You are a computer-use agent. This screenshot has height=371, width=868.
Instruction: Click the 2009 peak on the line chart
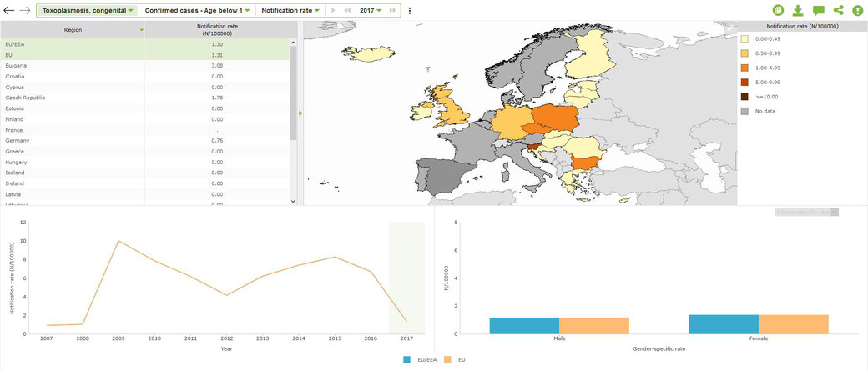(x=118, y=241)
